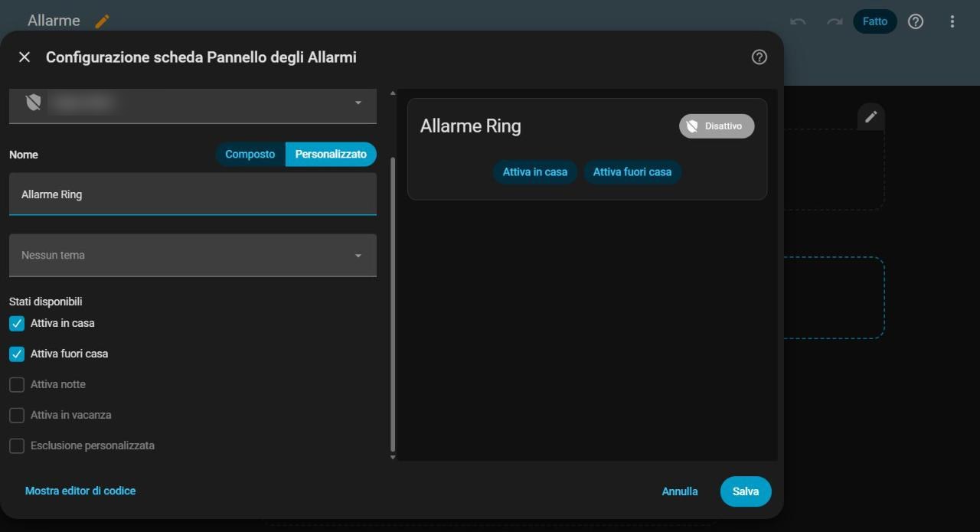Enable the Attiva notte checkbox
980x532 pixels.
click(x=17, y=384)
